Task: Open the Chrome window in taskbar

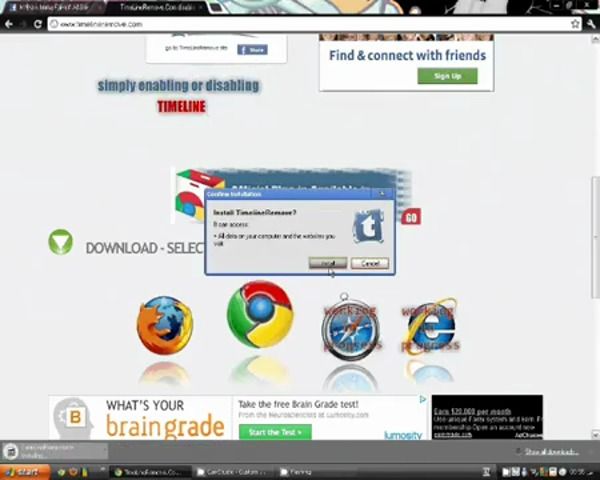Action: tap(149, 472)
